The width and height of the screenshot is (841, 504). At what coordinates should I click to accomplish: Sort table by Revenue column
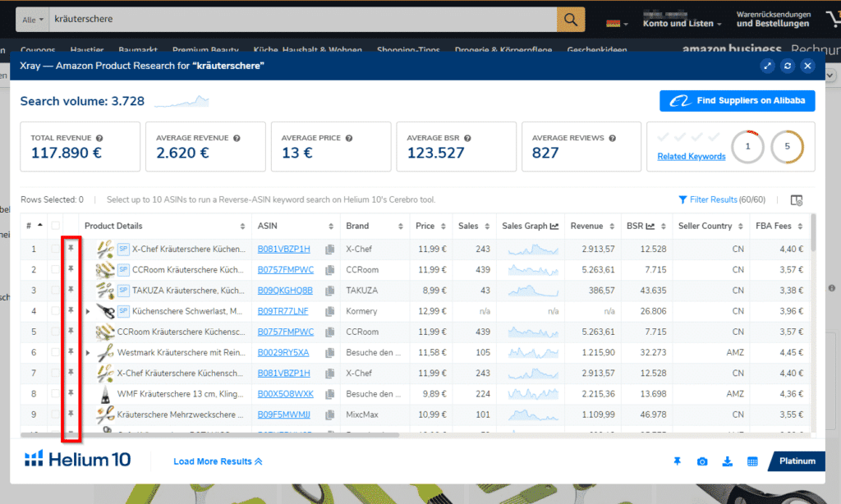(612, 227)
